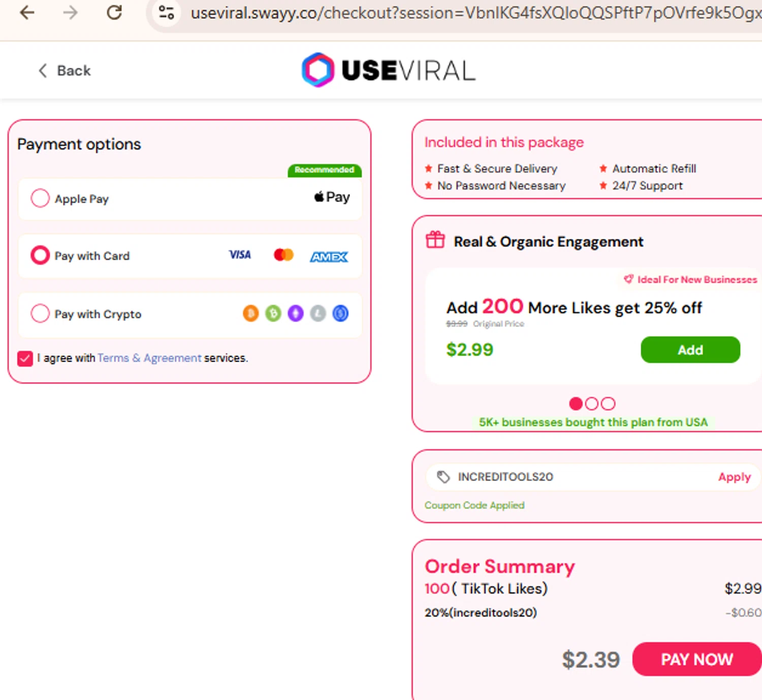Select Pay with Crypto radio button

[40, 313]
